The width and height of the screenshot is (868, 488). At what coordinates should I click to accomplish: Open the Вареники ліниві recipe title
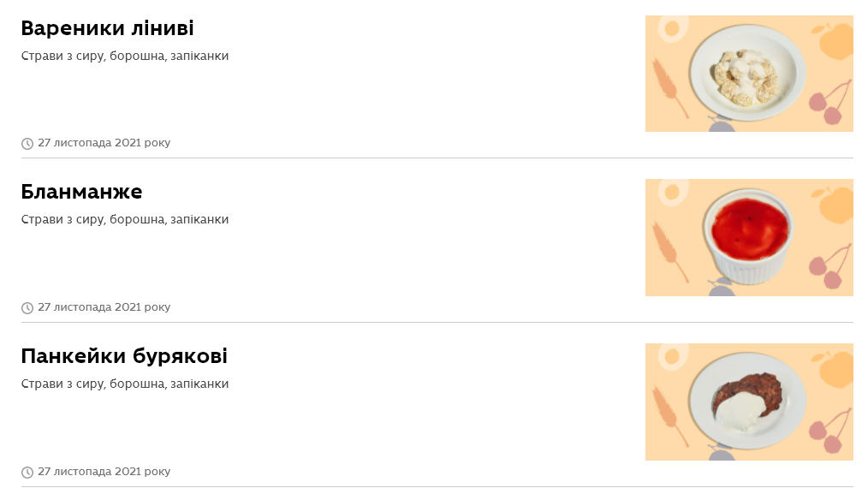pyautogui.click(x=107, y=28)
